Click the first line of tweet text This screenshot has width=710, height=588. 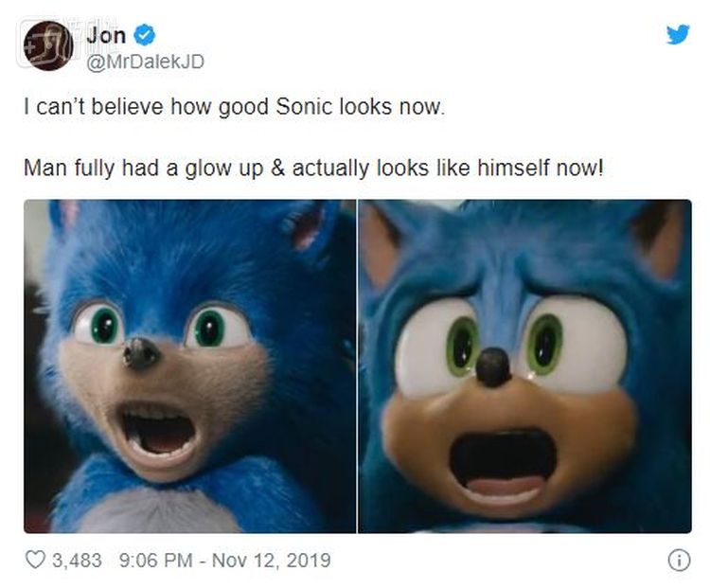[233, 107]
